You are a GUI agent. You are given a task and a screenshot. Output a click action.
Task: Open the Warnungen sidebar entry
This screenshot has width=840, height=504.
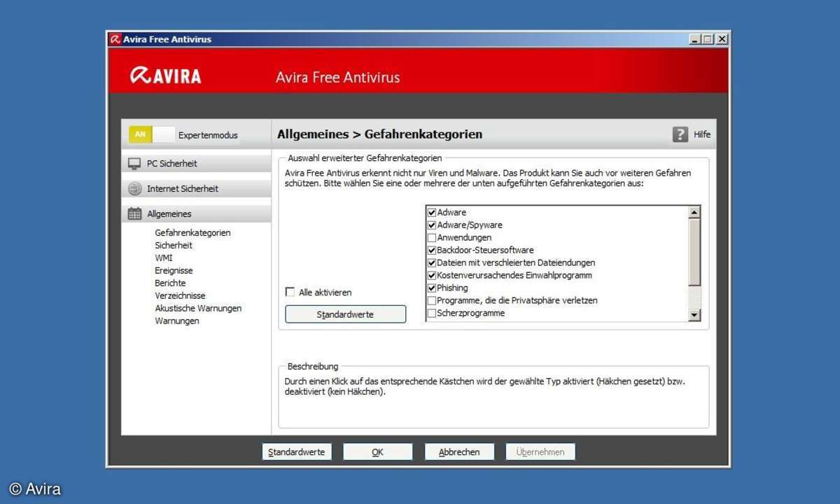coord(177,321)
